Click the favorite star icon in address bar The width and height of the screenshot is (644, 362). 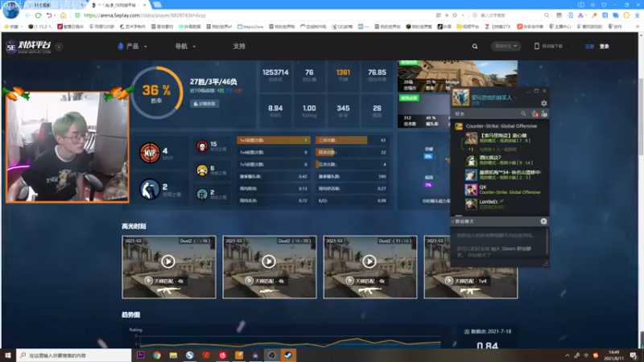(x=455, y=15)
